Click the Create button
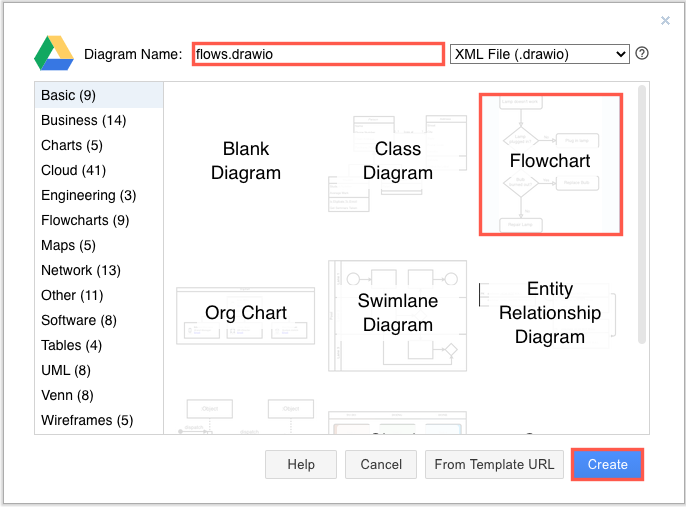The image size is (686, 507). point(607,464)
